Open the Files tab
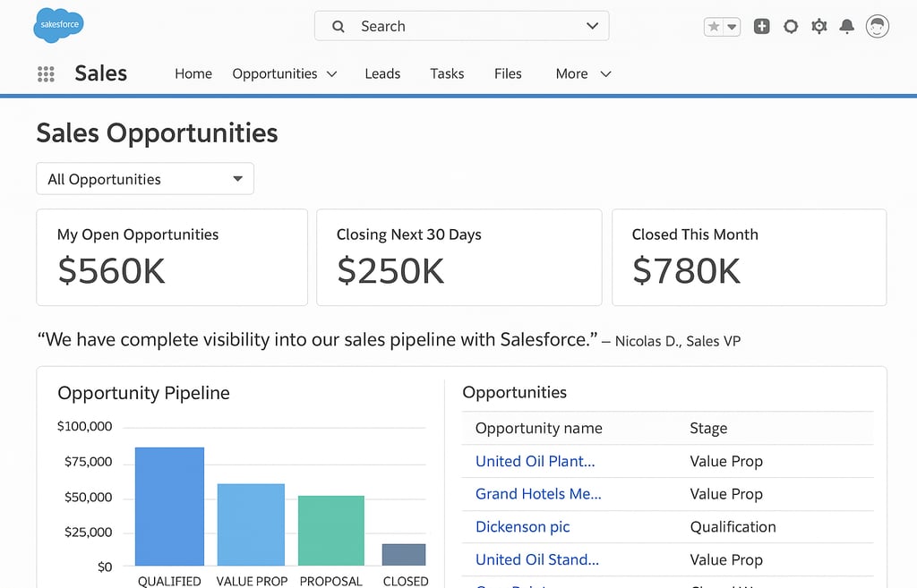 [508, 74]
